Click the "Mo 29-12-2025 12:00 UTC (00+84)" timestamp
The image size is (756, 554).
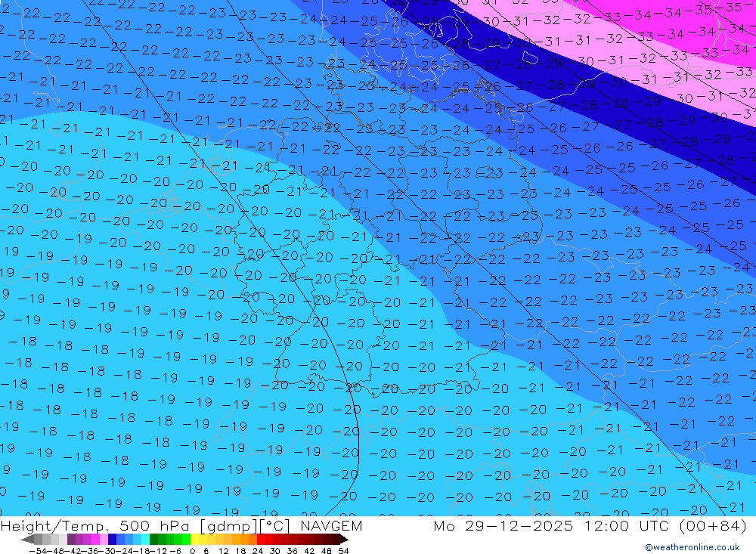click(x=590, y=526)
